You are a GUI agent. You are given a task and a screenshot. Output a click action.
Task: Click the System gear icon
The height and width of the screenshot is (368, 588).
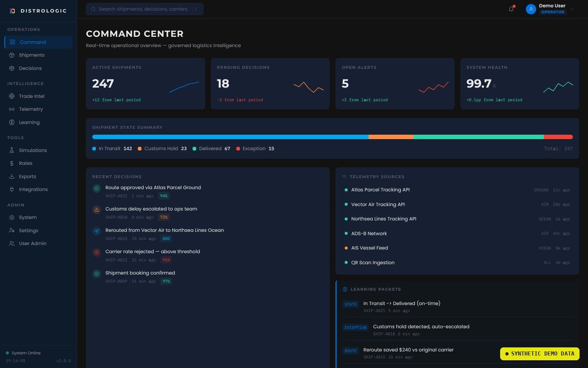(12, 217)
